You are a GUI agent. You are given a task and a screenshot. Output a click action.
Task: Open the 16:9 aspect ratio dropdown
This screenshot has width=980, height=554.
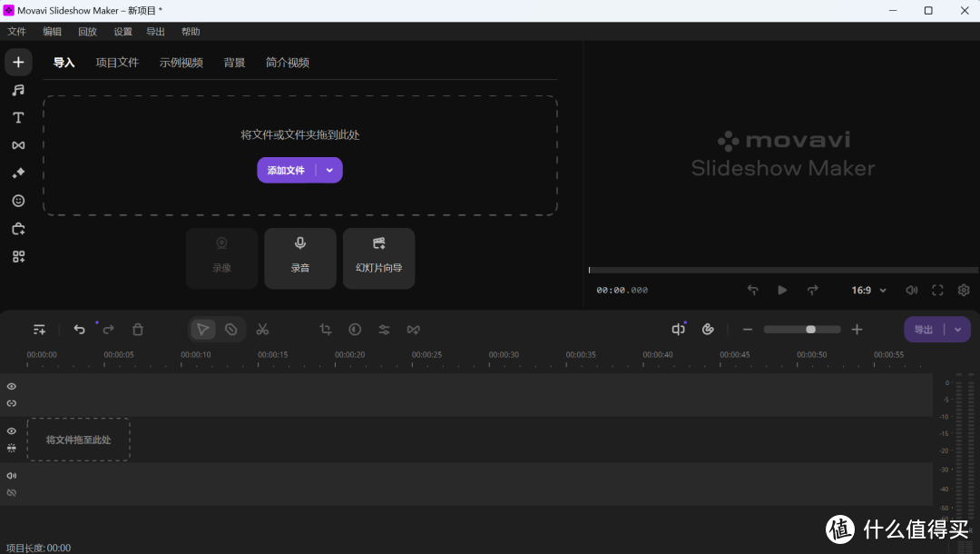868,290
